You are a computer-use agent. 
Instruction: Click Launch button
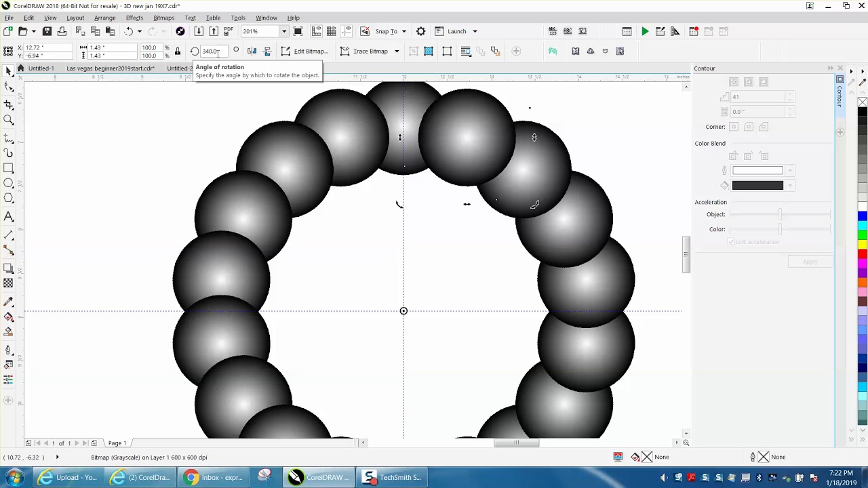451,31
